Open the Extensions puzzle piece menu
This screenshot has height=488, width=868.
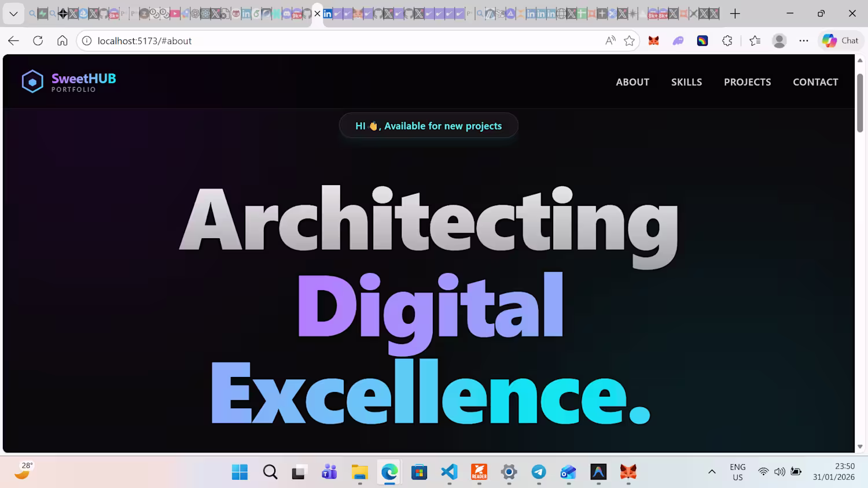point(727,40)
